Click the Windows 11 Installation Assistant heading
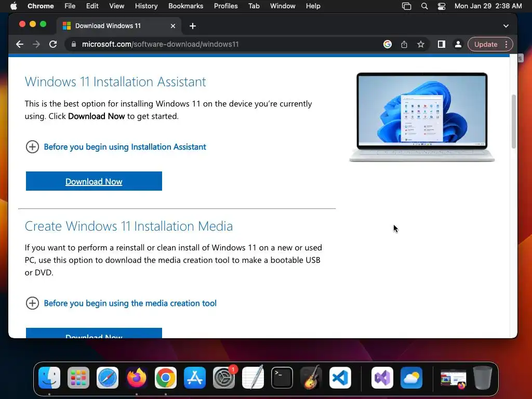The width and height of the screenshot is (532, 399). (x=115, y=82)
